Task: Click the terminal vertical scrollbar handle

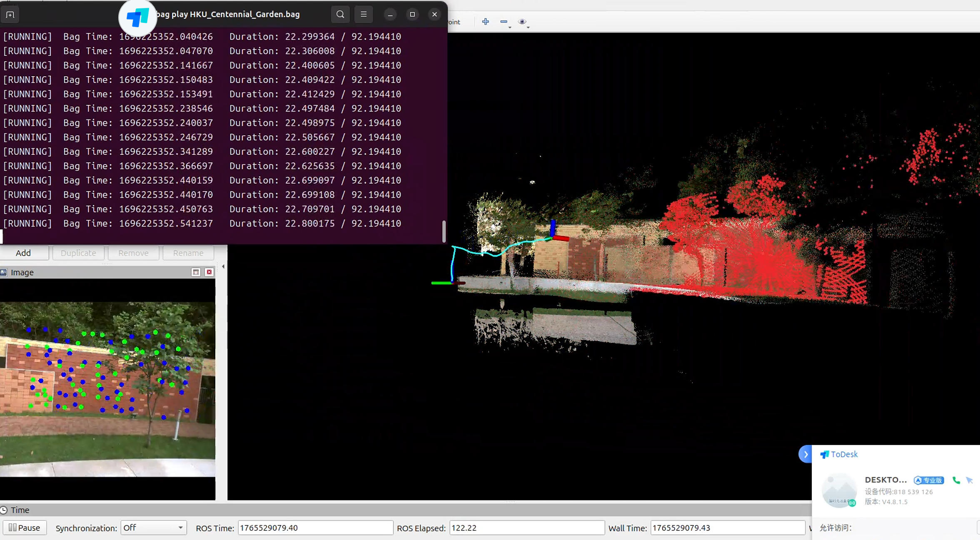Action: click(444, 231)
